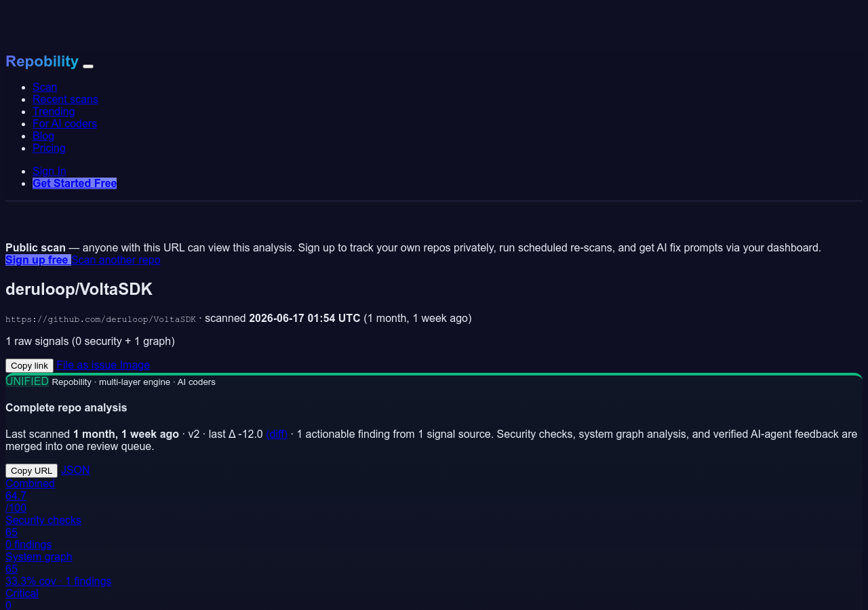The height and width of the screenshot is (610, 868).
Task: Open the Scan nav link
Action: pos(45,87)
